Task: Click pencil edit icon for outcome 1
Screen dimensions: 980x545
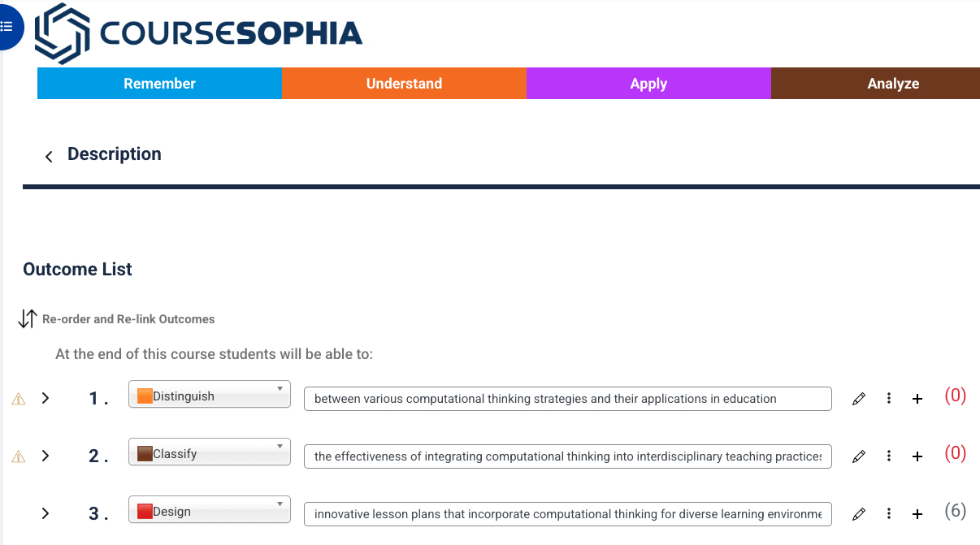Action: coord(859,399)
